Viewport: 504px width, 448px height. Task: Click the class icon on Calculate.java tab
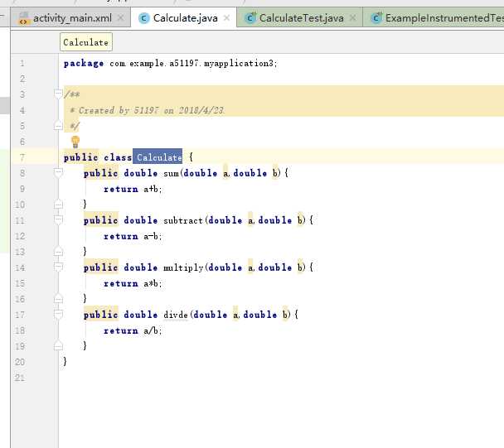tap(144, 18)
